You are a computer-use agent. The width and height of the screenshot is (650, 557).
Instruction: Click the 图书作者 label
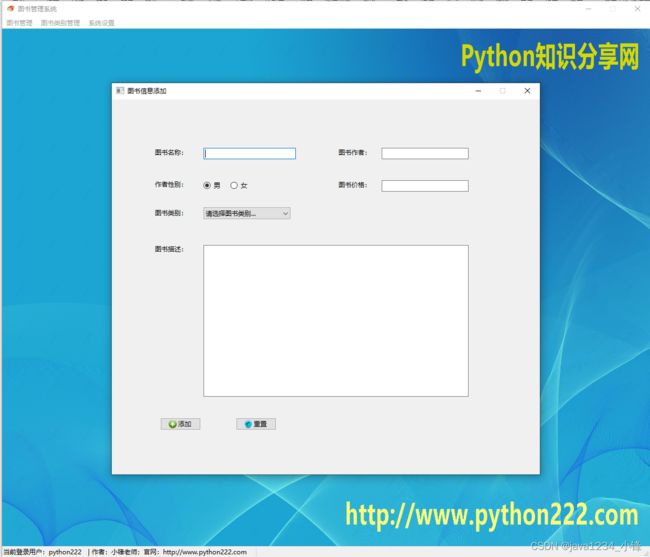point(353,153)
